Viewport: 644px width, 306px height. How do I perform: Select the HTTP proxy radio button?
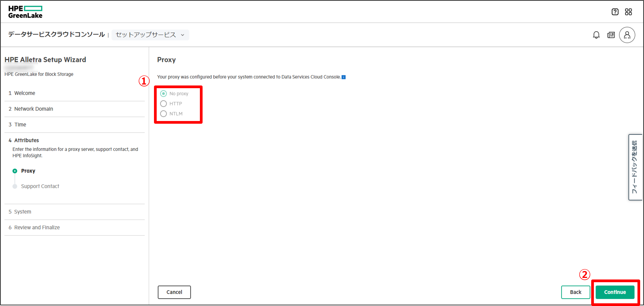point(163,104)
